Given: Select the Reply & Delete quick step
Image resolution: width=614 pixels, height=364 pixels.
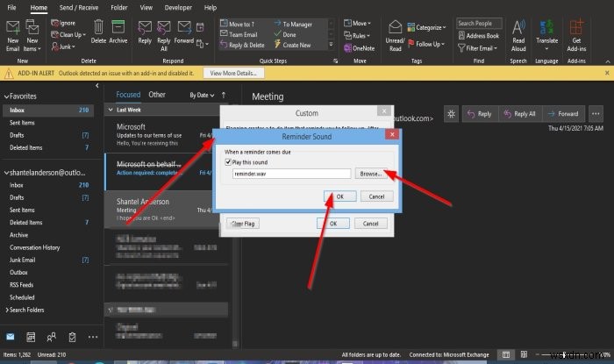Looking at the screenshot, I should [x=242, y=45].
